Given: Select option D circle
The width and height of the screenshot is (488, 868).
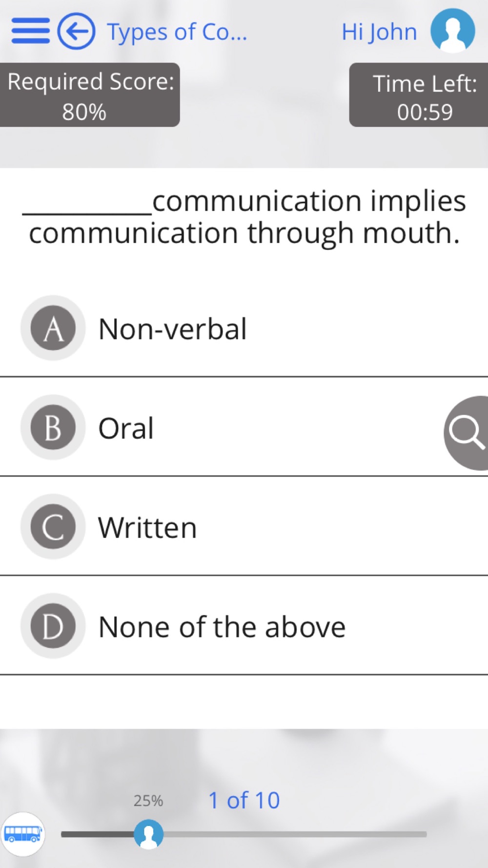Looking at the screenshot, I should pyautogui.click(x=53, y=626).
